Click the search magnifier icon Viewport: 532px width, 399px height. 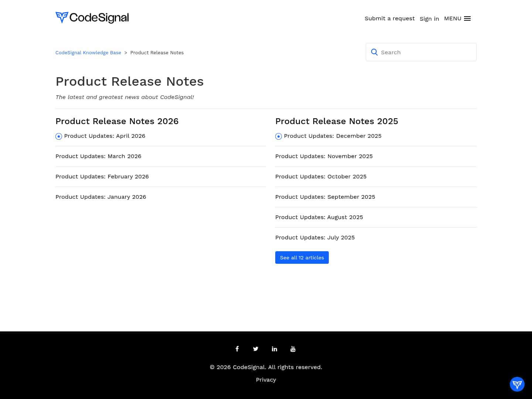(374, 52)
